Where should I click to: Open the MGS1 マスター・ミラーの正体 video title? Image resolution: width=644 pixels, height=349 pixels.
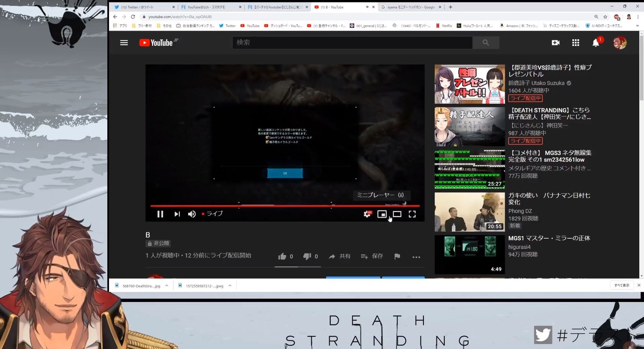click(x=549, y=238)
